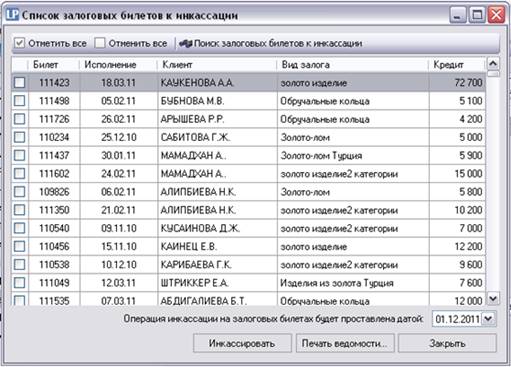Screen dimensions: 511x367
Task: Sort by the 'Билет' column header
Action: (x=54, y=65)
